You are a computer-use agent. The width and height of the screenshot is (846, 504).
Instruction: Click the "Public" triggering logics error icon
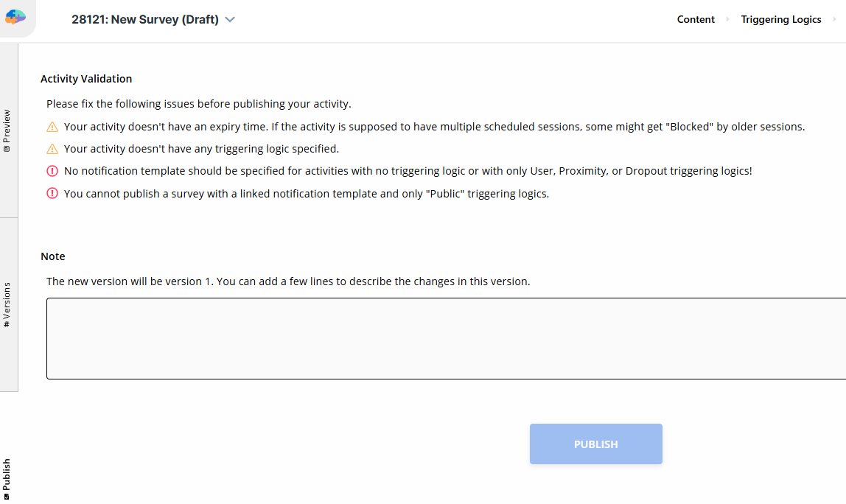click(52, 194)
